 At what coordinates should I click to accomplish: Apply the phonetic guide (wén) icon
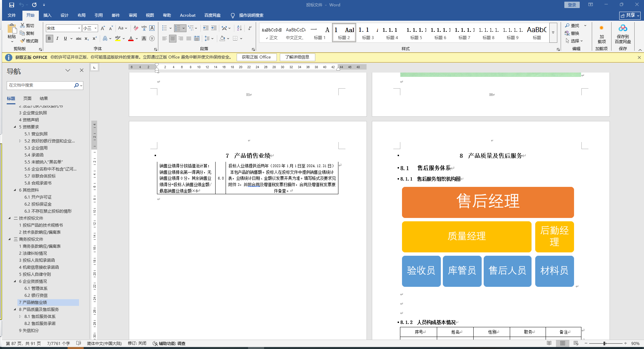[x=144, y=28]
